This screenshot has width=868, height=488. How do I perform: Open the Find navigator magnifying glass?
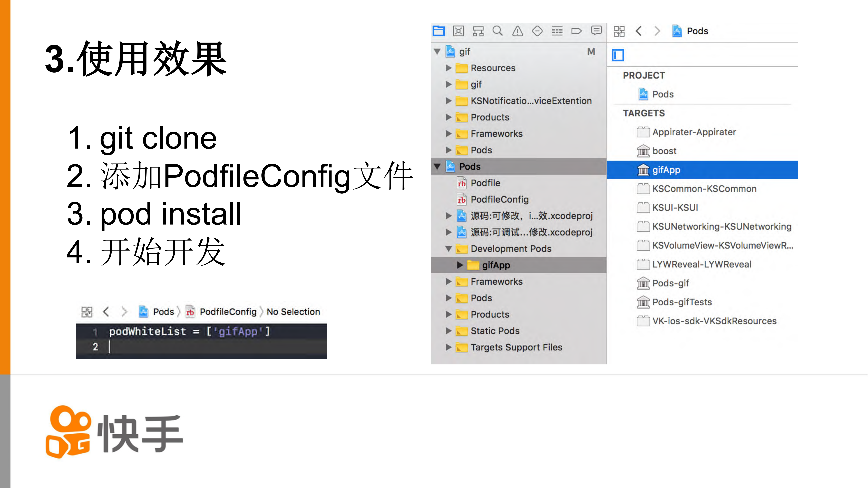coord(498,31)
